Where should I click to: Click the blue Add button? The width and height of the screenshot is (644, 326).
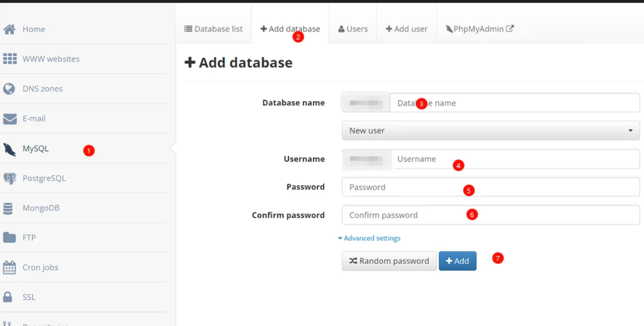point(457,261)
